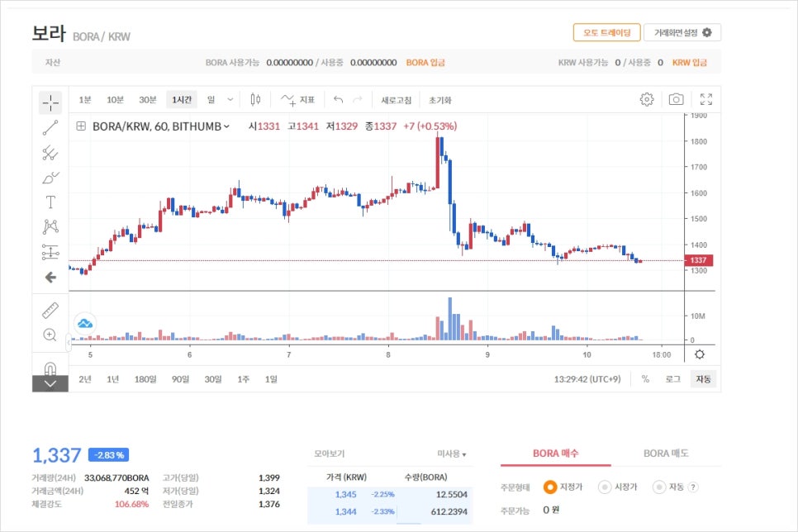Select the 1,344 order book price row
The height and width of the screenshot is (532, 798).
tap(390, 511)
